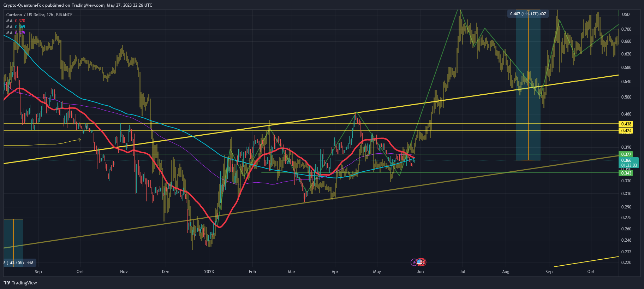The height and width of the screenshot is (289, 644).
Task: Click the Jun label on time axis
Action: point(421,272)
